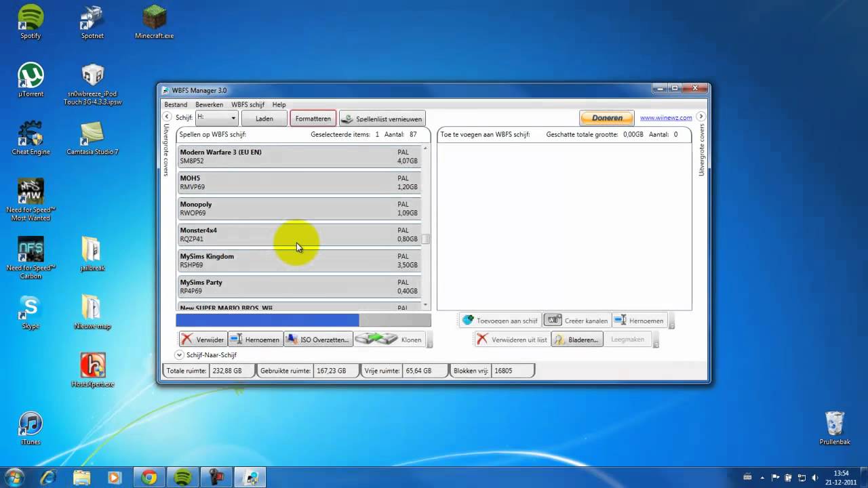868x488 pixels.
Task: Click the games list scroll down arrow
Action: click(426, 304)
